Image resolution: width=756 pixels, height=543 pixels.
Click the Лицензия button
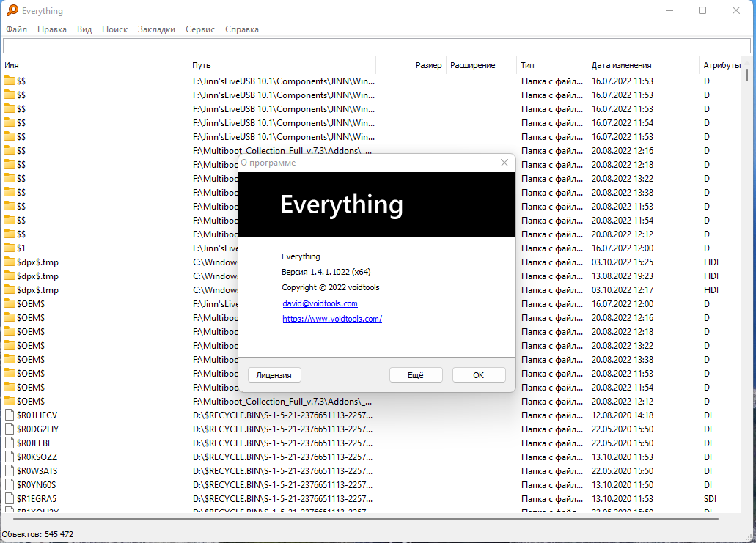coord(274,375)
